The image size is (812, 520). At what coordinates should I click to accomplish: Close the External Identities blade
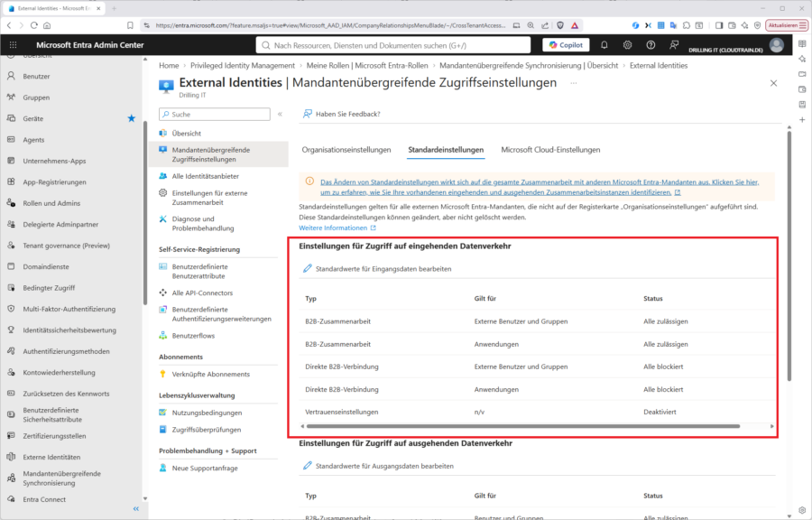click(x=773, y=83)
